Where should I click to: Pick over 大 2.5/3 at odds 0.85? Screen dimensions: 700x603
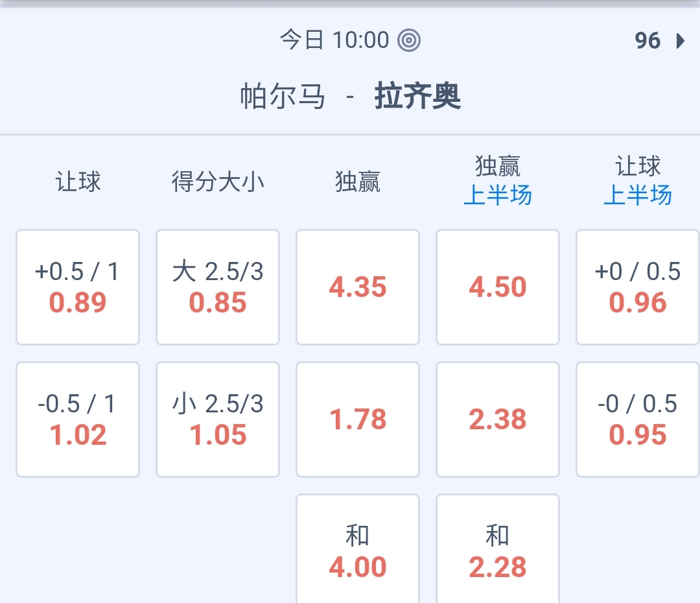(x=218, y=287)
